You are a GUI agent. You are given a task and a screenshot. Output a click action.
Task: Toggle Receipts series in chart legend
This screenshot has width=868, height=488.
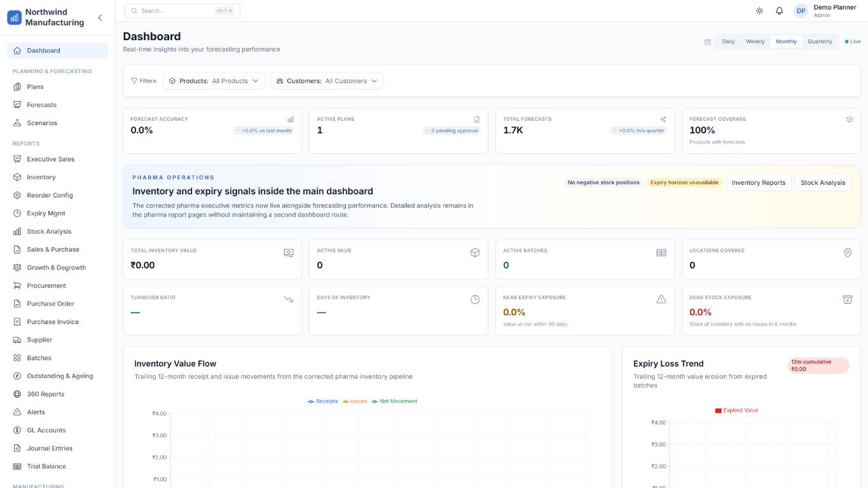[x=323, y=402]
